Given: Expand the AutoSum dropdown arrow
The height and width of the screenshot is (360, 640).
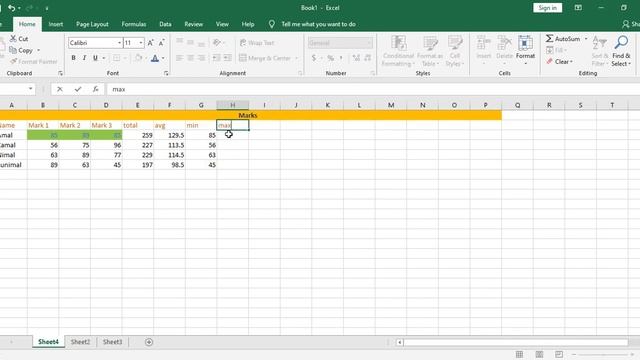Looking at the screenshot, I should [x=586, y=39].
